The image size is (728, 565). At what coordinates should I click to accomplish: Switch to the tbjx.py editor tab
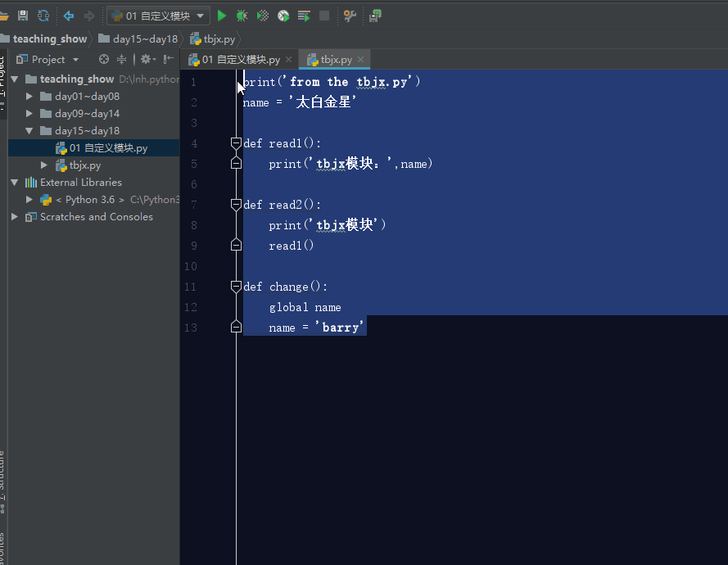pos(336,60)
